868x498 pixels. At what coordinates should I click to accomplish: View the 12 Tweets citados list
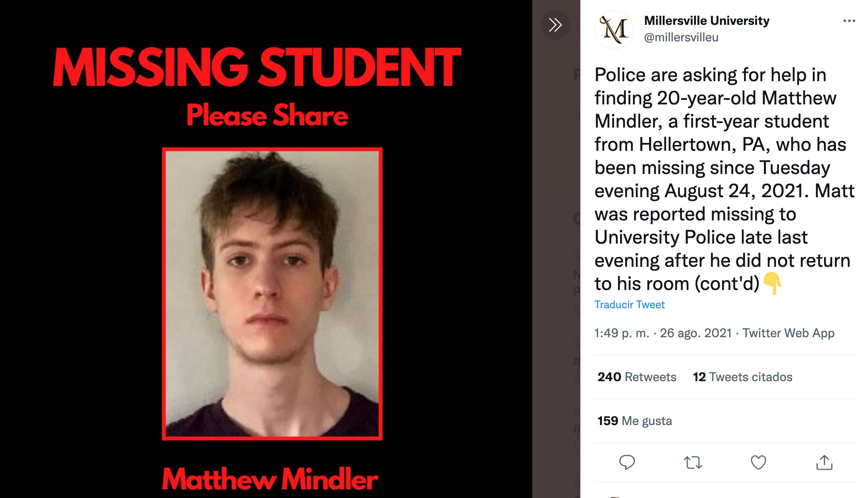[x=742, y=377]
